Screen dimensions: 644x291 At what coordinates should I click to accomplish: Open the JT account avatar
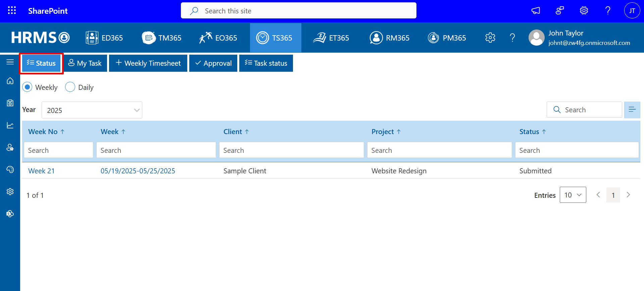click(x=632, y=11)
